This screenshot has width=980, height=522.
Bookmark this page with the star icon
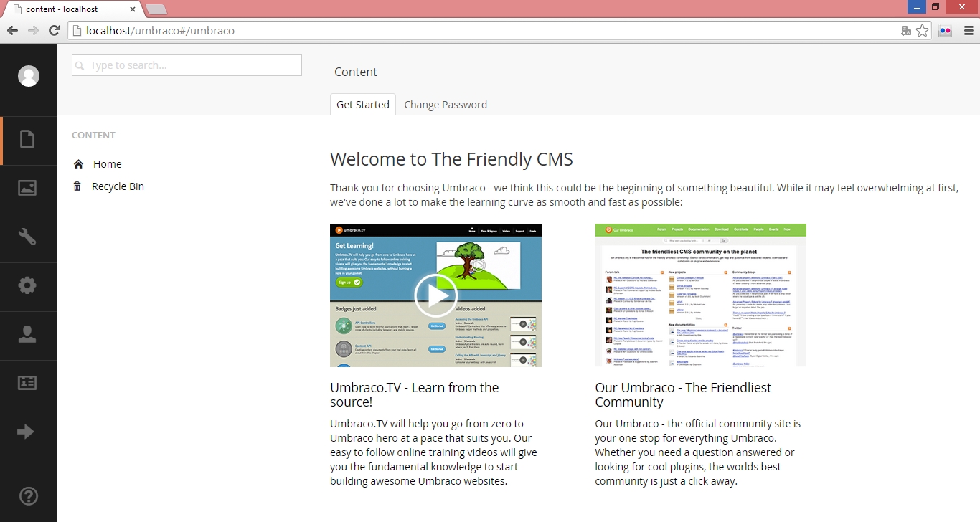coord(923,31)
